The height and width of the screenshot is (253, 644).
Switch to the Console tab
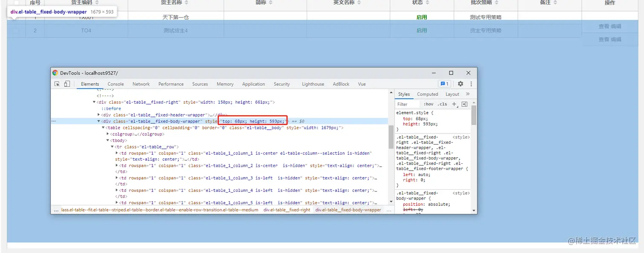116,84
